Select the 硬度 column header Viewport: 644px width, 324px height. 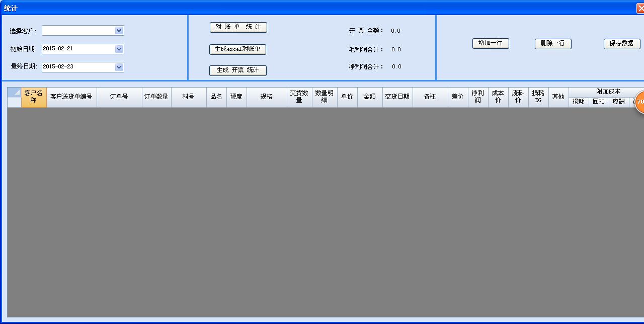[236, 97]
